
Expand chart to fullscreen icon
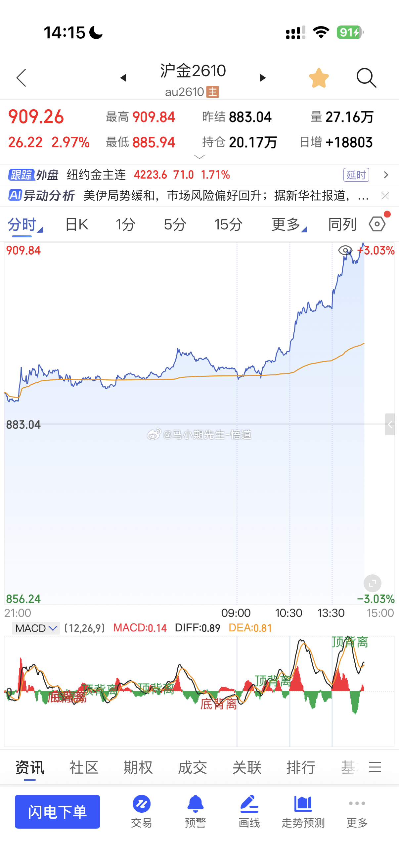pyautogui.click(x=373, y=583)
